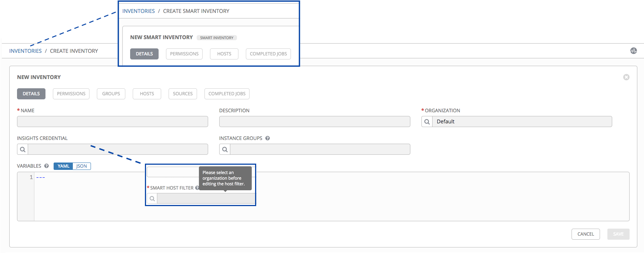
Task: Close the New Inventory form panel
Action: point(626,77)
